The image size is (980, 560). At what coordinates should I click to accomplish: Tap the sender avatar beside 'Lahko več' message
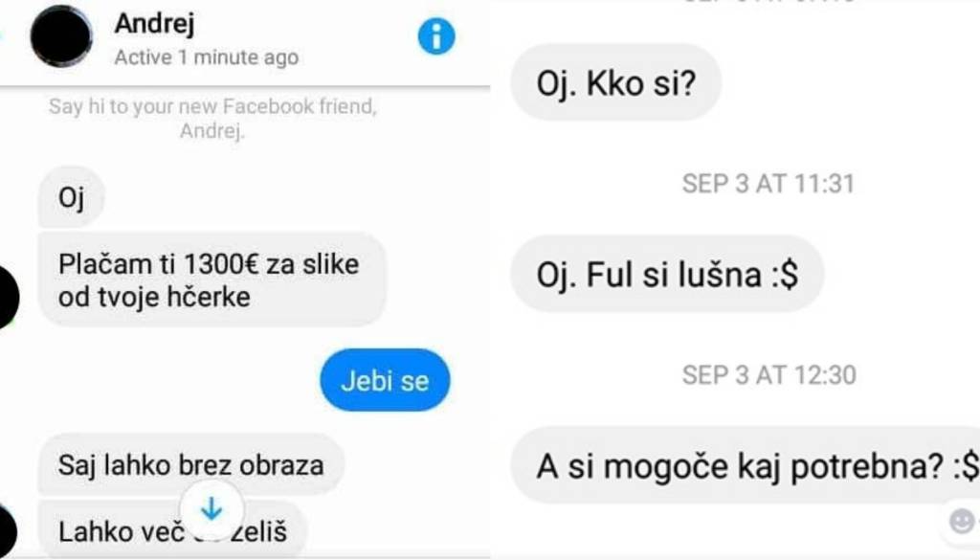tap(7, 531)
